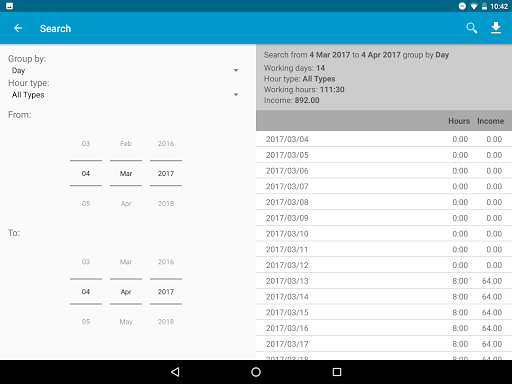512x384 pixels.
Task: Open the notification icon in the status bar
Action: tap(9, 6)
